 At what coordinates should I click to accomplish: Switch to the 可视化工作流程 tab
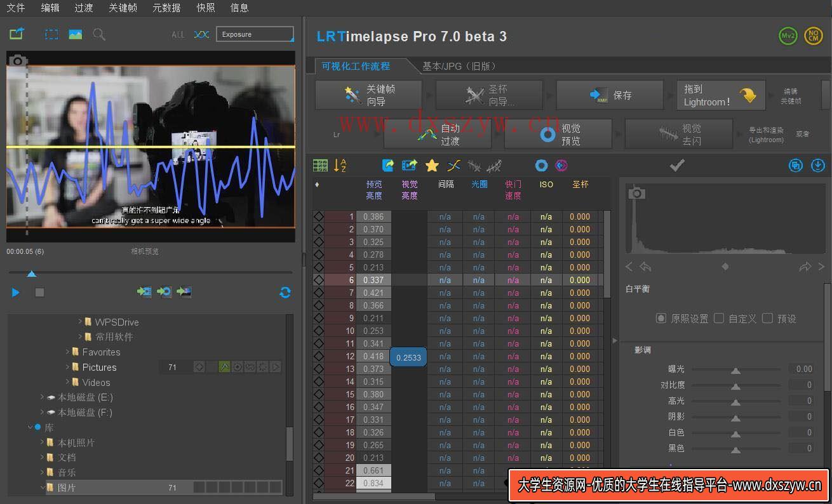[356, 66]
